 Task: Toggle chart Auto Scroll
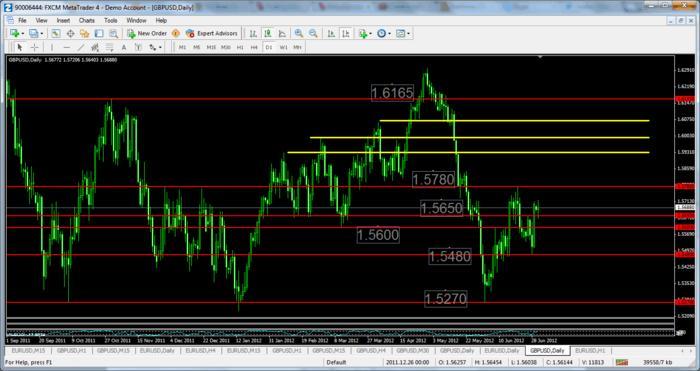[331, 33]
